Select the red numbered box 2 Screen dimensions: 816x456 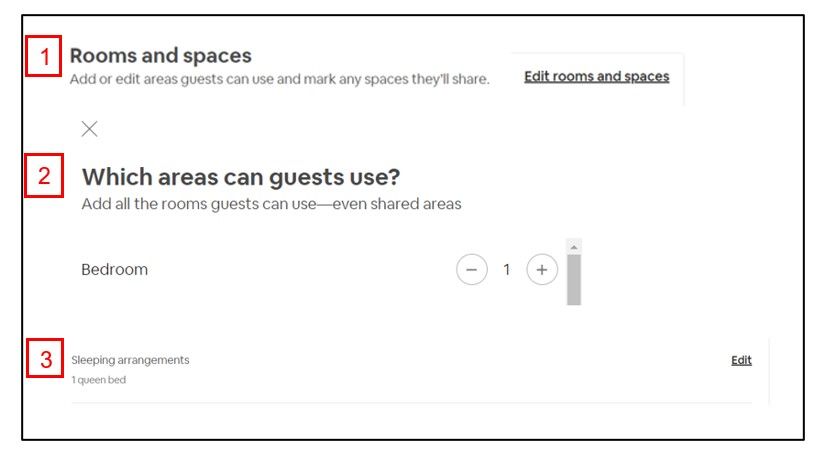point(44,177)
